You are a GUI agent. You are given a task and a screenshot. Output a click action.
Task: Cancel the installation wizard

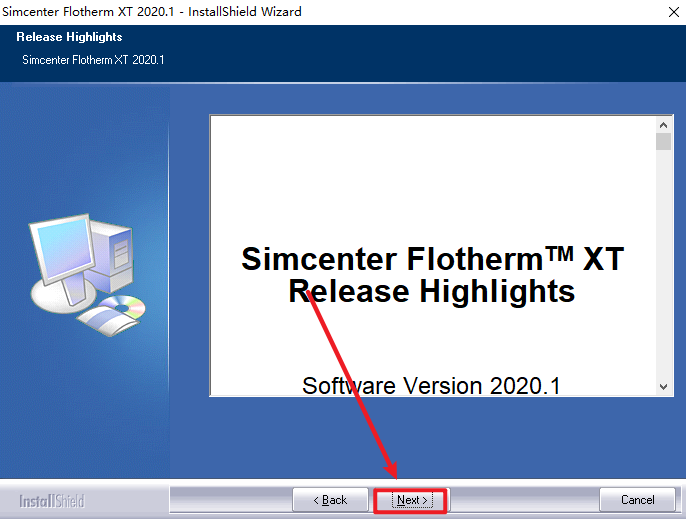click(637, 500)
